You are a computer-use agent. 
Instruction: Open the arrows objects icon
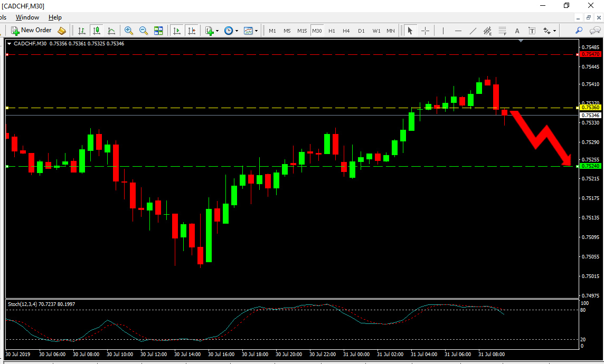click(x=546, y=31)
